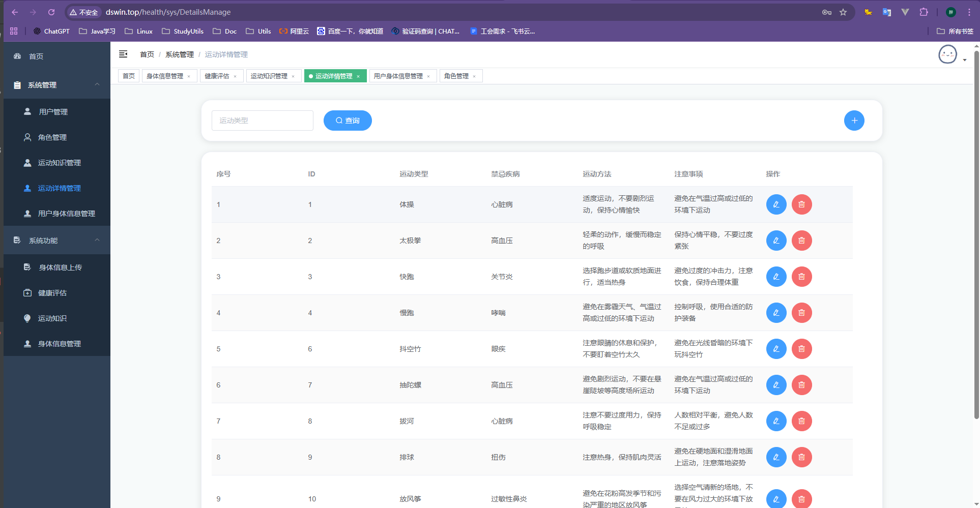Edit the 抽陀螺 row
Screen dimensions: 980x508
point(776,385)
